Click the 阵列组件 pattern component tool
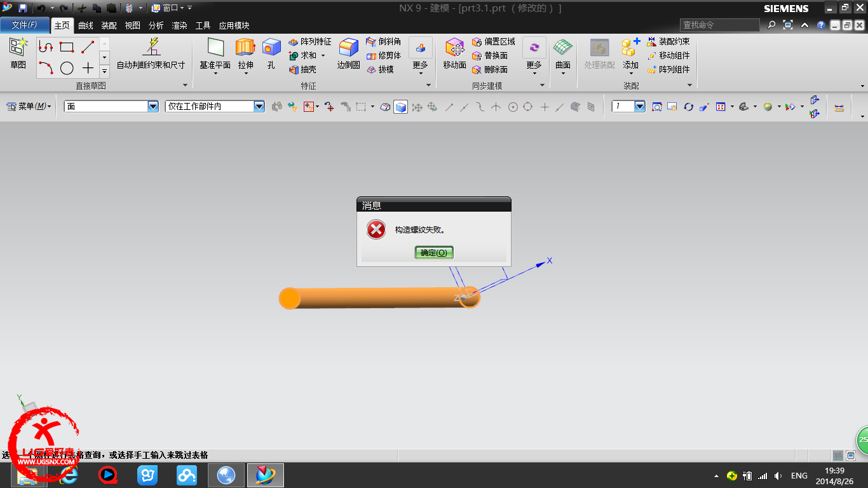 coord(668,69)
